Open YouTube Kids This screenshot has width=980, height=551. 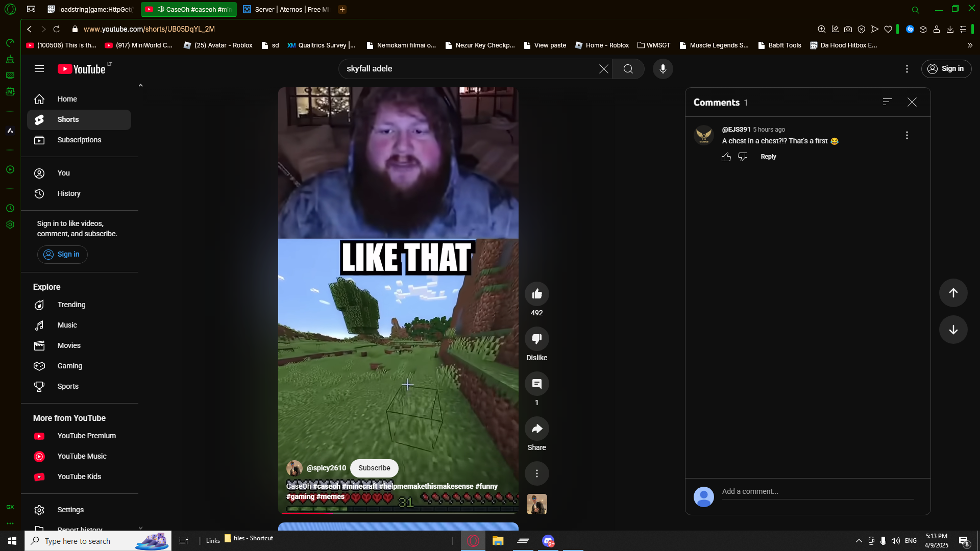[x=79, y=477]
